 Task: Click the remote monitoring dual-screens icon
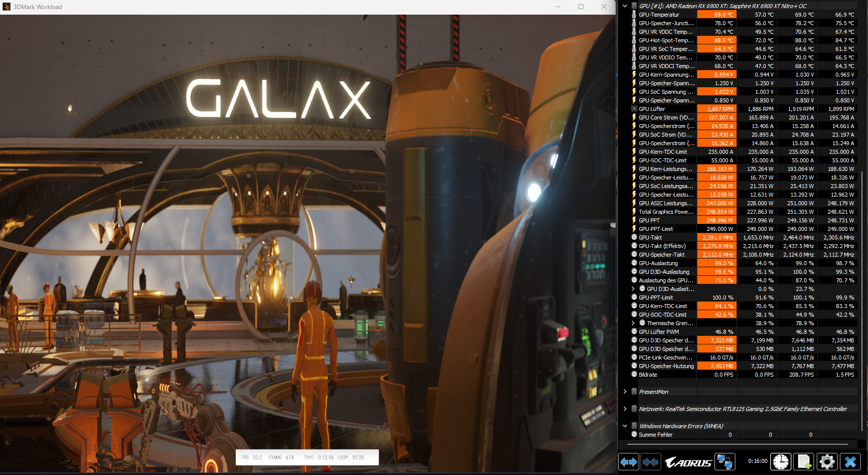(725, 461)
